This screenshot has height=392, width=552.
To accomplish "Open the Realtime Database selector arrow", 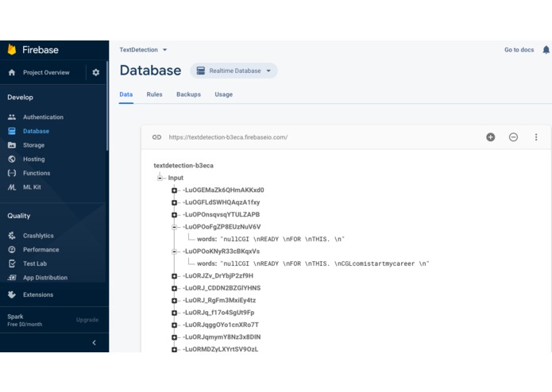I will pos(268,71).
